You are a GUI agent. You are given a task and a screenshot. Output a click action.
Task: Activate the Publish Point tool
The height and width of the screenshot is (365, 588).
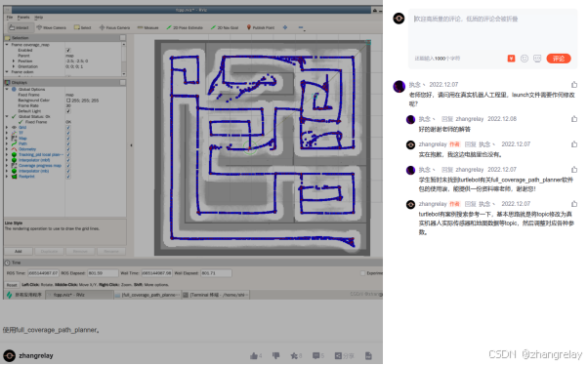[261, 27]
